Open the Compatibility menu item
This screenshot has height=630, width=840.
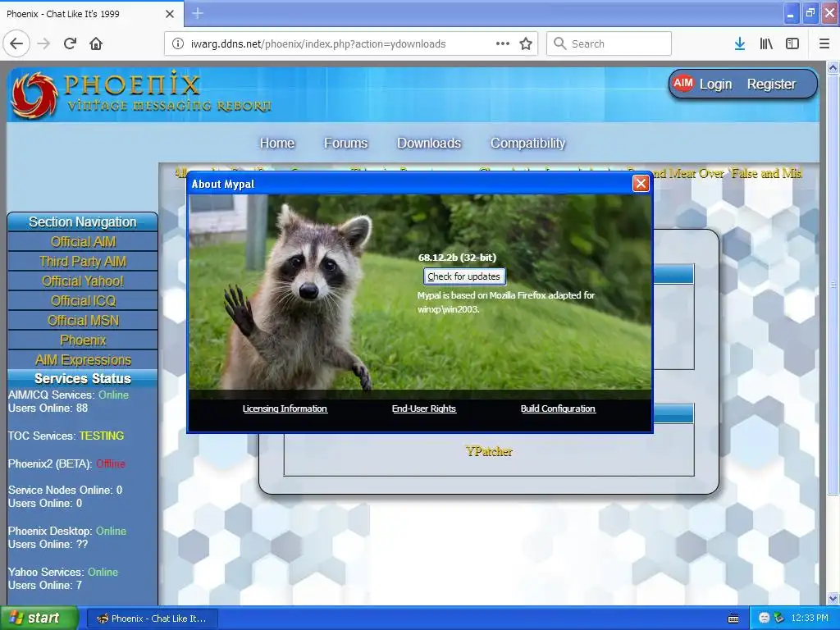pyautogui.click(x=527, y=144)
